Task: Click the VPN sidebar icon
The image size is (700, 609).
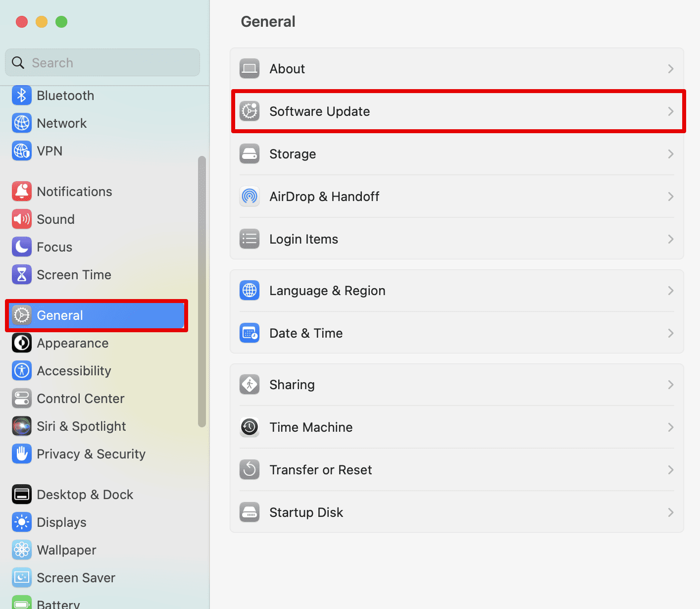Action: (22, 151)
